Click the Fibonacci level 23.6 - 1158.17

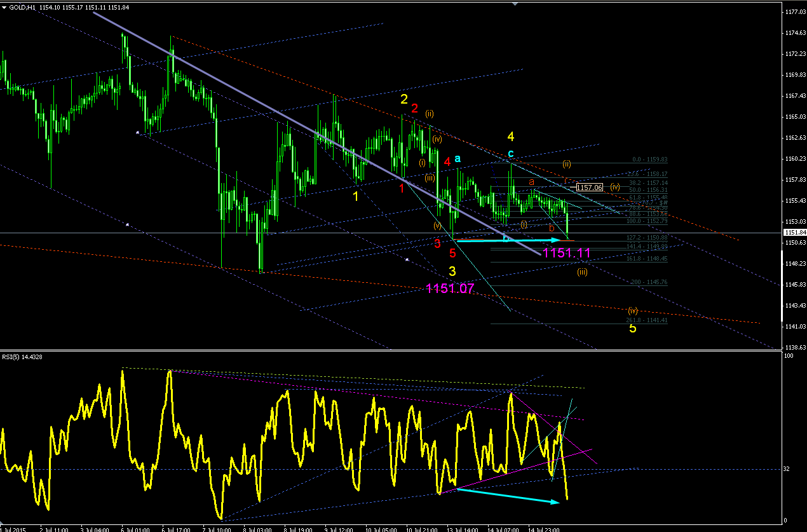tap(648, 174)
